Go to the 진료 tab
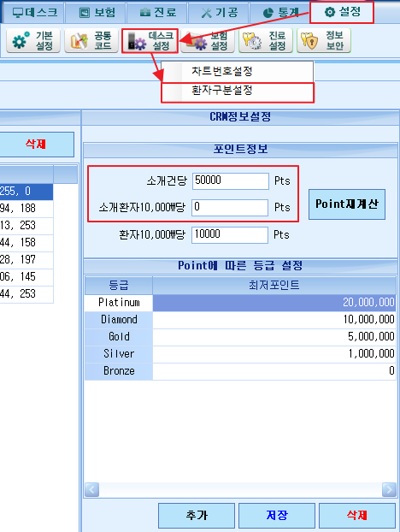 tap(157, 13)
